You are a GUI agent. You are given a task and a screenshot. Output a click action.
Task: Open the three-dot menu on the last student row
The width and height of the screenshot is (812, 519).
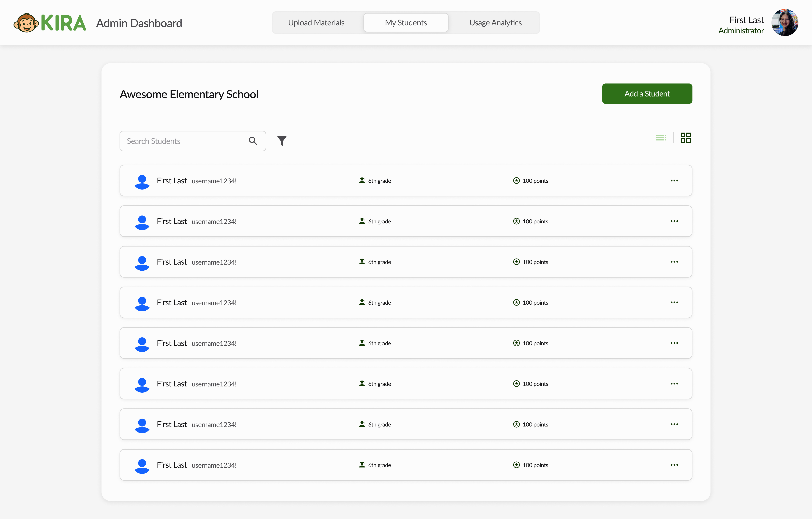pos(674,465)
